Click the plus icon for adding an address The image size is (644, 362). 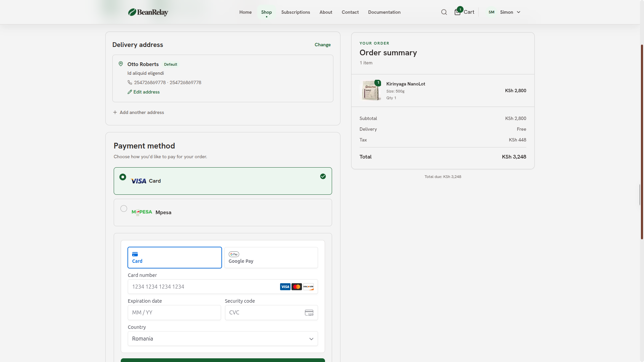(x=115, y=112)
